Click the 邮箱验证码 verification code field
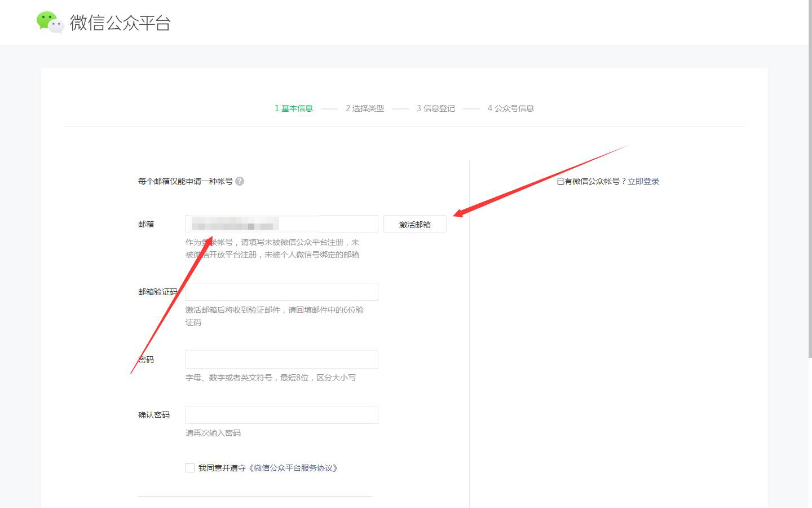This screenshot has width=812, height=508. [281, 291]
